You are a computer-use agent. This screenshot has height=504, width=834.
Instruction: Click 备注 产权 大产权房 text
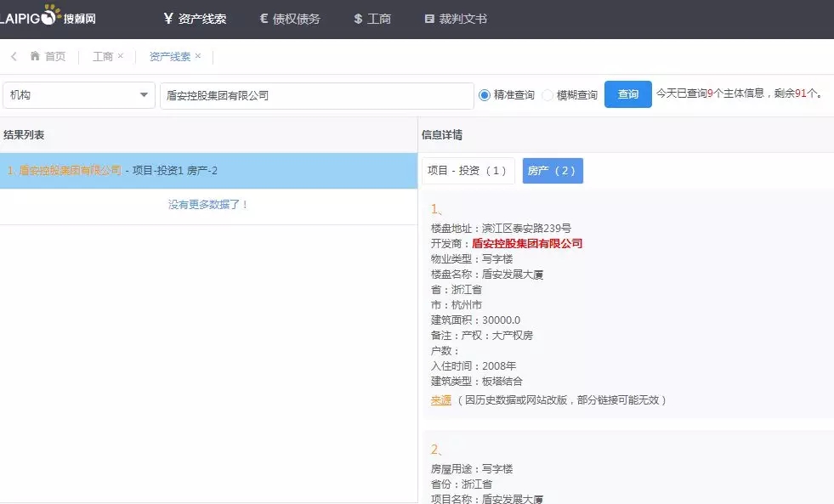coord(482,336)
